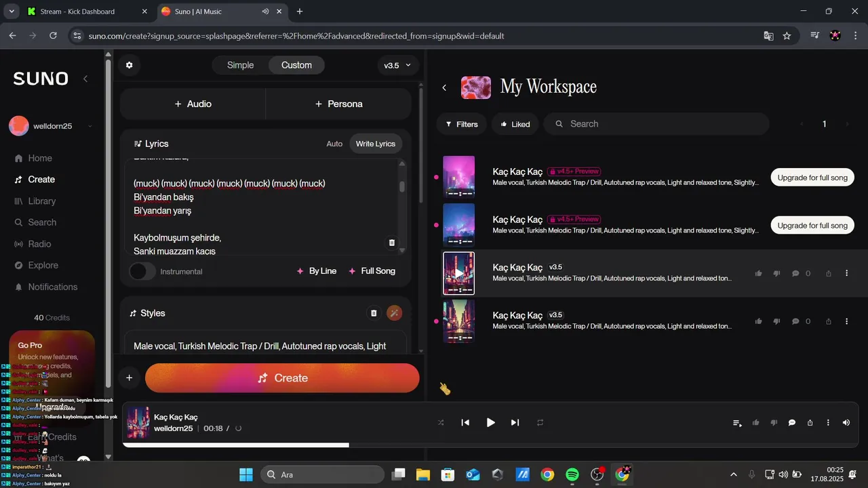Upgrade for full song on first track

click(812, 178)
